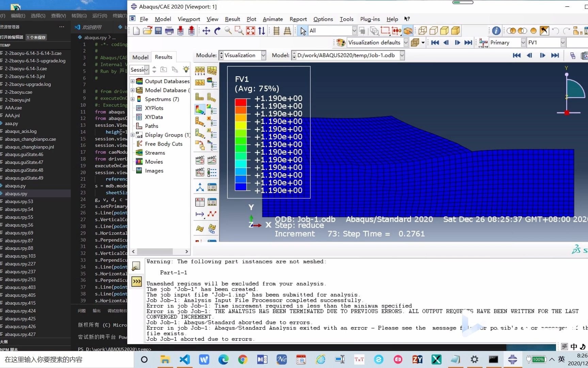The image size is (588, 368).
Task: Click Plot Material Orientations icon
Action: coord(200,133)
